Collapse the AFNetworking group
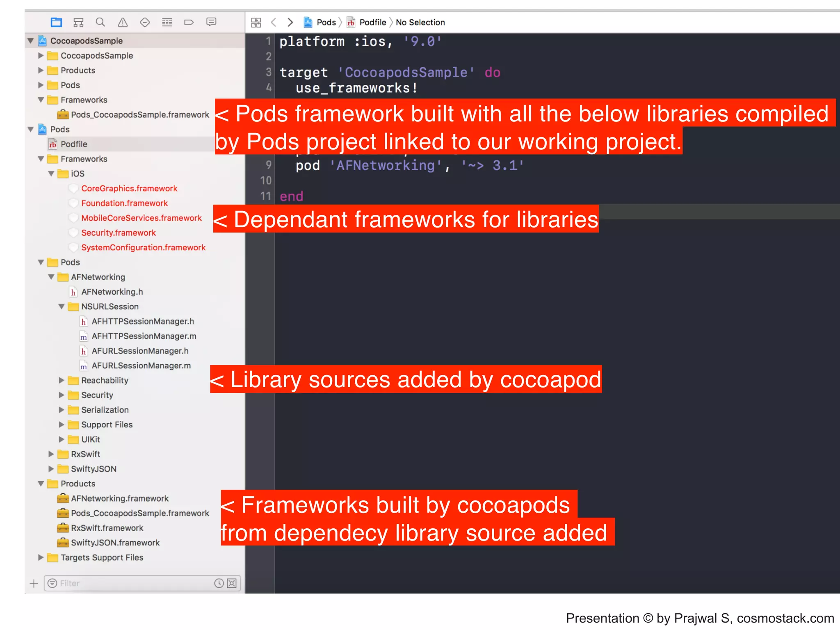Image resolution: width=840 pixels, height=630 pixels. (x=51, y=277)
